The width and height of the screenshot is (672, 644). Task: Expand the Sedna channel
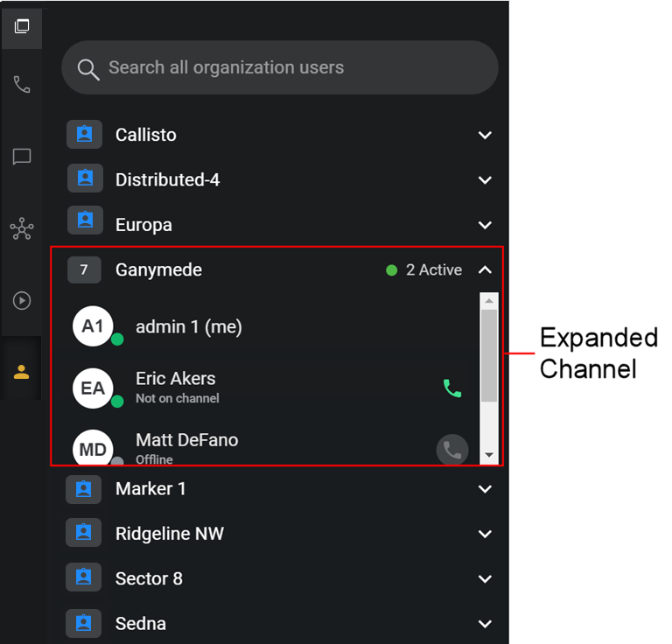pos(485,623)
